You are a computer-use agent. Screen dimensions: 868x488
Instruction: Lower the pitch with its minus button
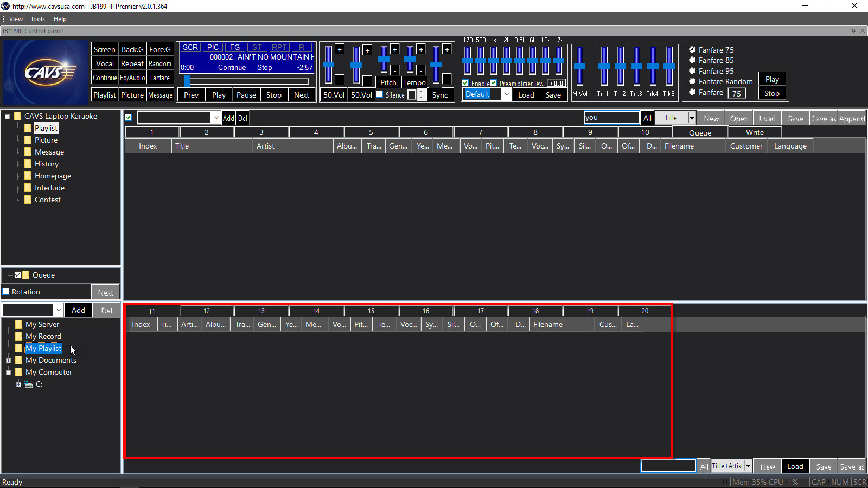click(395, 70)
